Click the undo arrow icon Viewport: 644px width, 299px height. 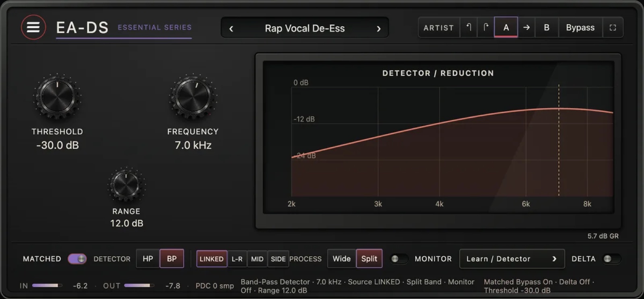469,27
